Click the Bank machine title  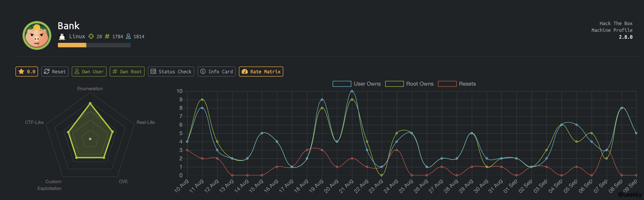(x=69, y=26)
